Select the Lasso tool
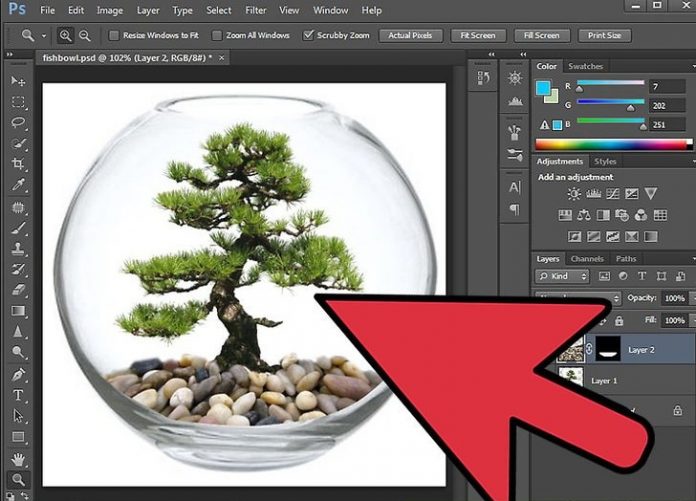Image resolution: width=696 pixels, height=501 pixels. tap(18, 123)
